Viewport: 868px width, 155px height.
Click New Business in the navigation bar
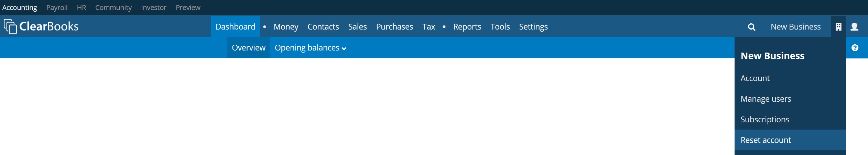click(795, 26)
